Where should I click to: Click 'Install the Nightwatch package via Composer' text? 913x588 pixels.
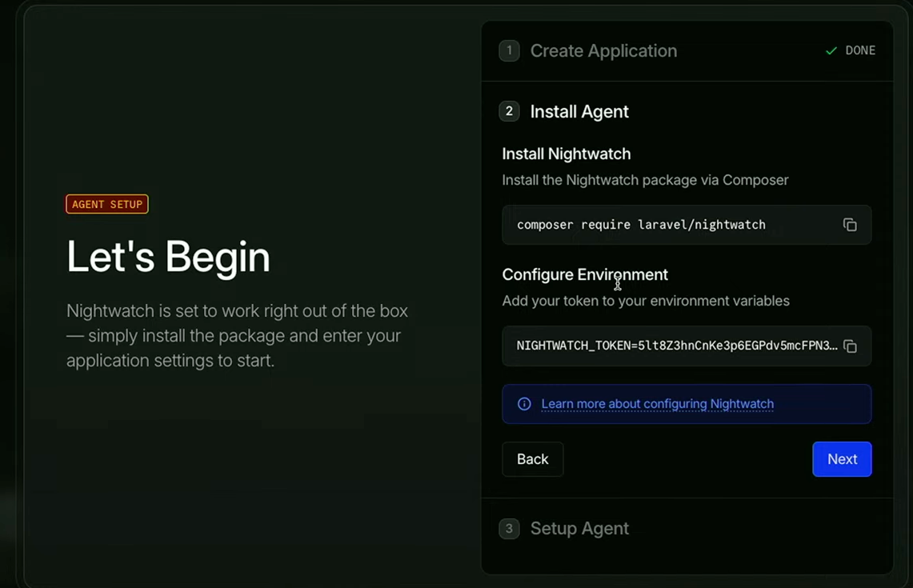click(645, 180)
